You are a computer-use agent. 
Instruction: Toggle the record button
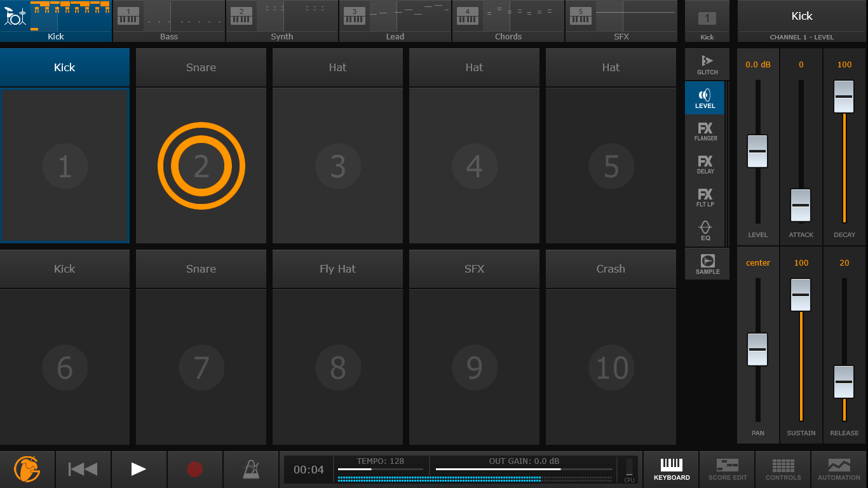click(x=194, y=470)
